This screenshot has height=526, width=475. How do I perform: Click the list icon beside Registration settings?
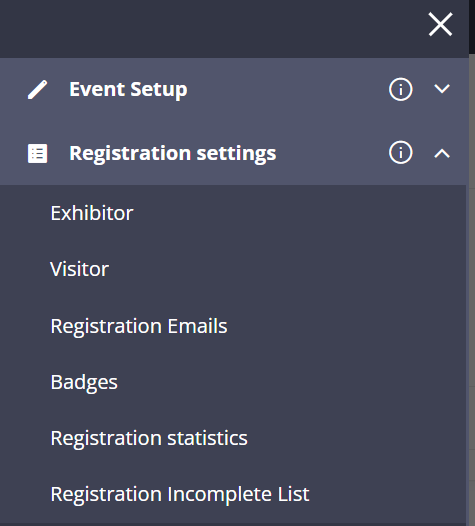[37, 154]
